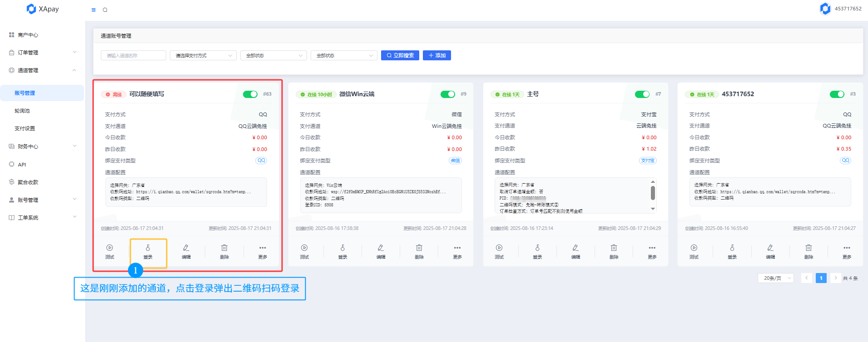Click the channel name search input field
Screen dimensions: 868x342
coord(133,55)
